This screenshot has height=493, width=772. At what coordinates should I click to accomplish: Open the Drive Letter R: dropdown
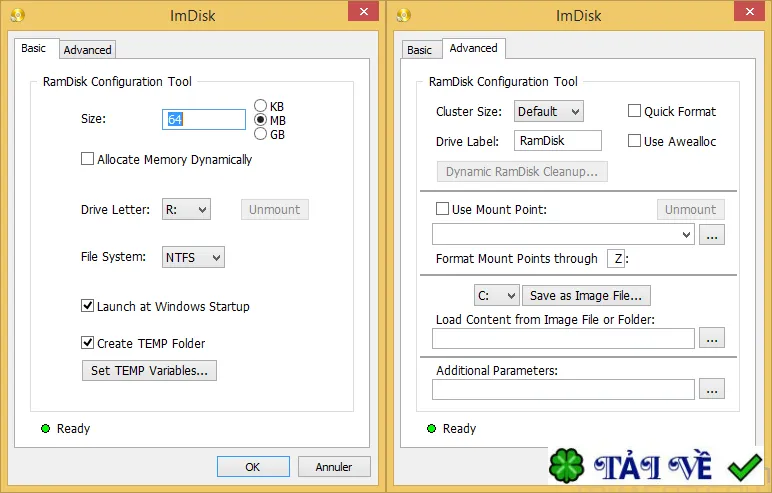[186, 209]
